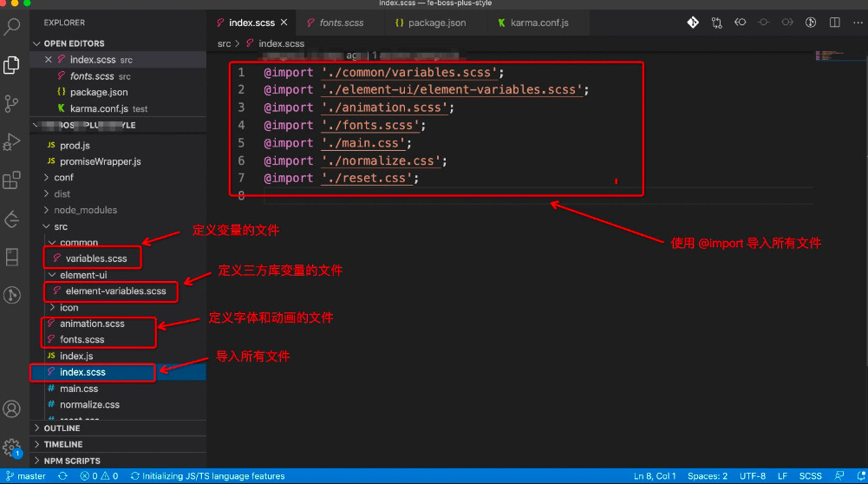Open errors and warnings count in status bar

99,476
